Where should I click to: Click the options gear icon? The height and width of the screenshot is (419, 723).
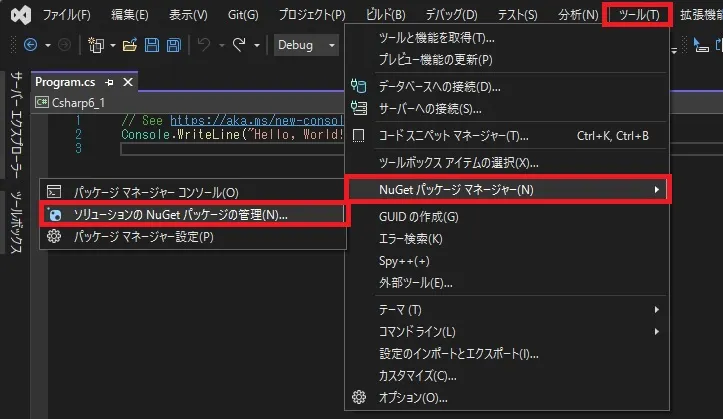click(x=359, y=397)
